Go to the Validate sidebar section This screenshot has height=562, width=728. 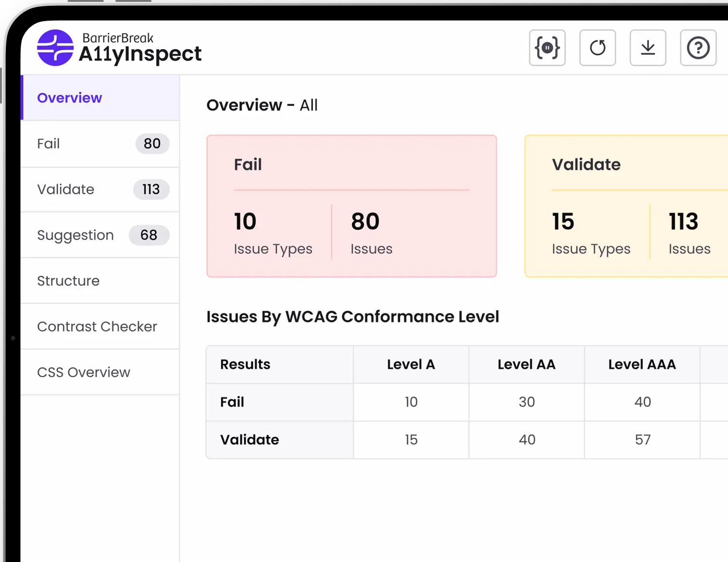pos(65,189)
